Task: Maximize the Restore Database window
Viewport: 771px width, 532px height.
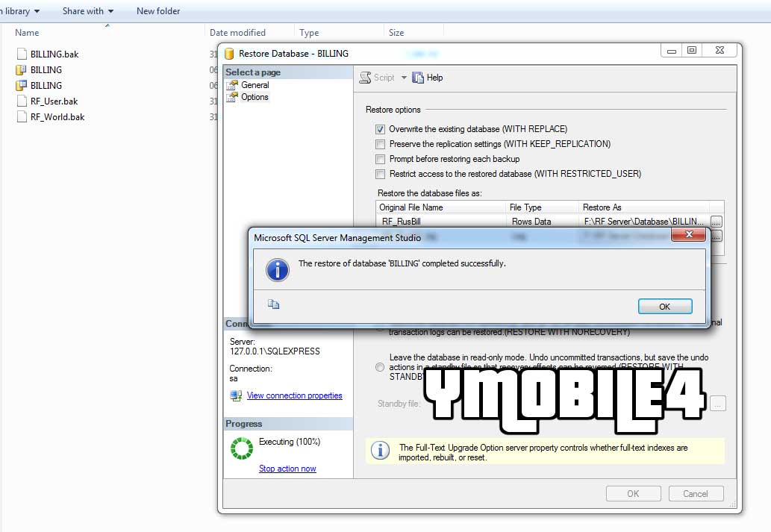Action: point(692,50)
